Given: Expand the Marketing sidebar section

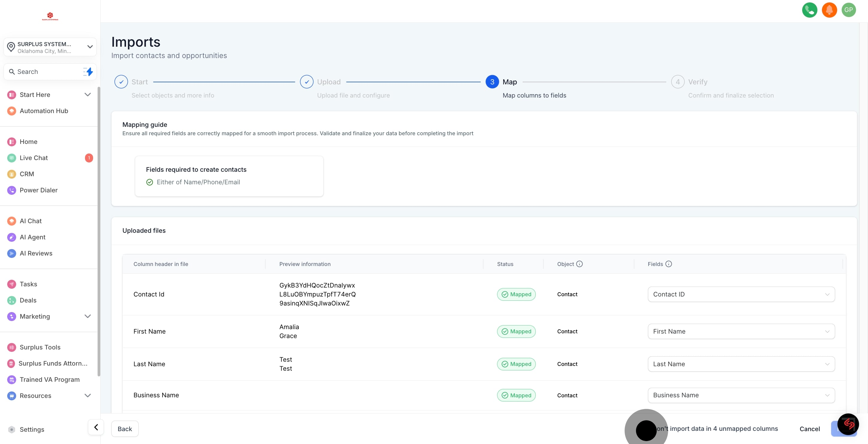Looking at the screenshot, I should pyautogui.click(x=88, y=316).
